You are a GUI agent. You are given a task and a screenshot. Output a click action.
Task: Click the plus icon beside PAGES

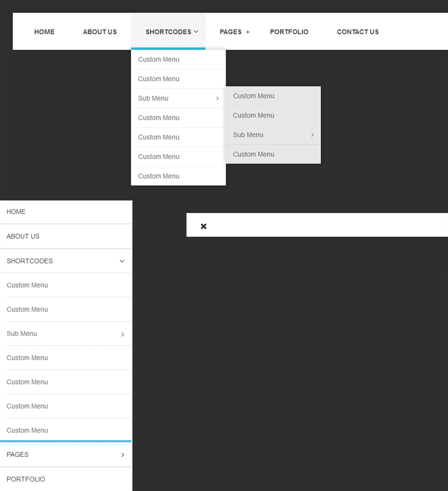248,32
